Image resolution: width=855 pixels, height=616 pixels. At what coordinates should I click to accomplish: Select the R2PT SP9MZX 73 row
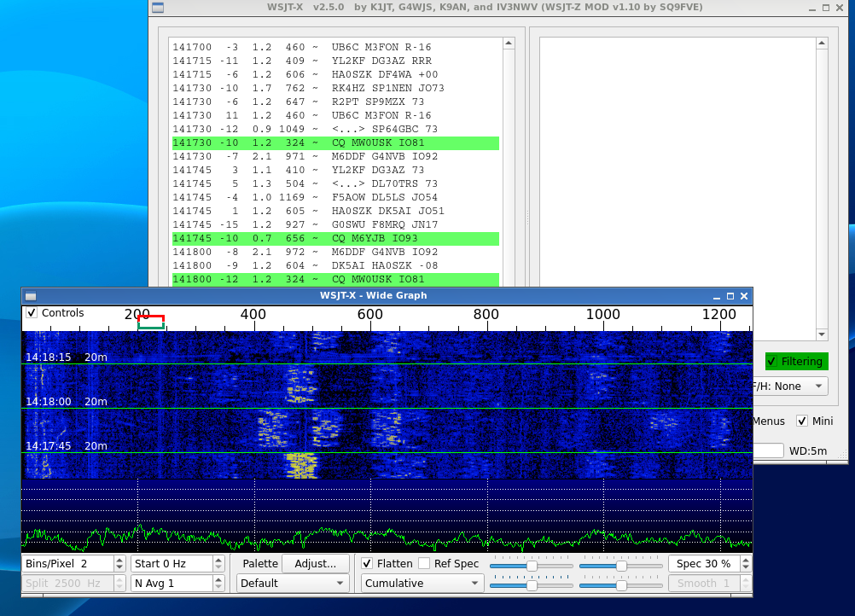tap(335, 102)
